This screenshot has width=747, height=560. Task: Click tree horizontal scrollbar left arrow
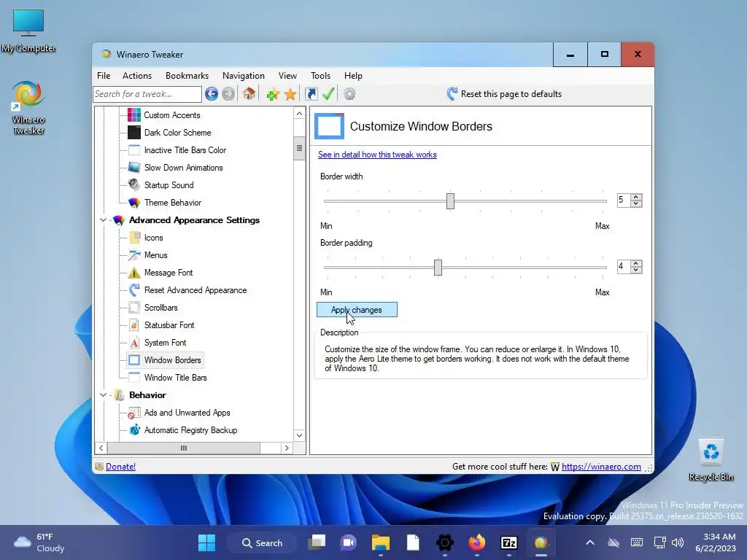[101, 448]
